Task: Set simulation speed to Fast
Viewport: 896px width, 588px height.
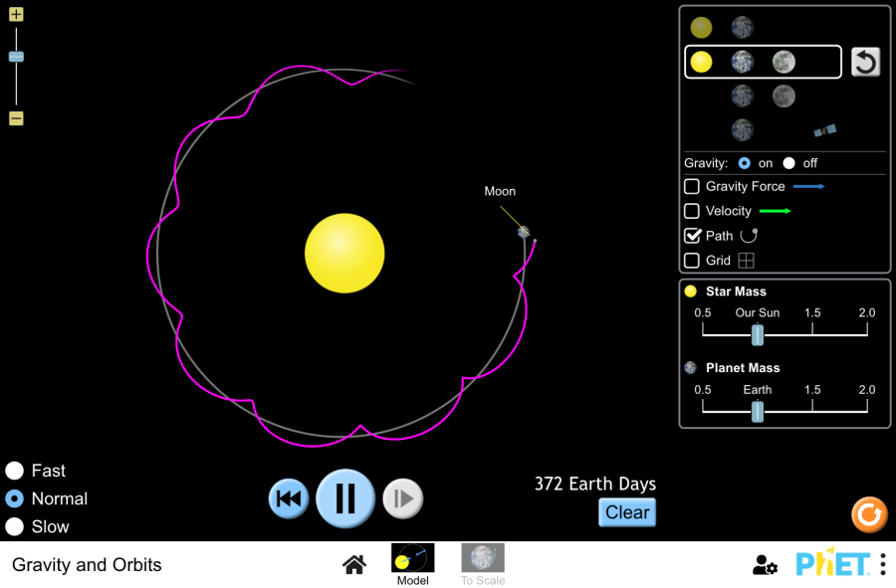Action: [15, 471]
